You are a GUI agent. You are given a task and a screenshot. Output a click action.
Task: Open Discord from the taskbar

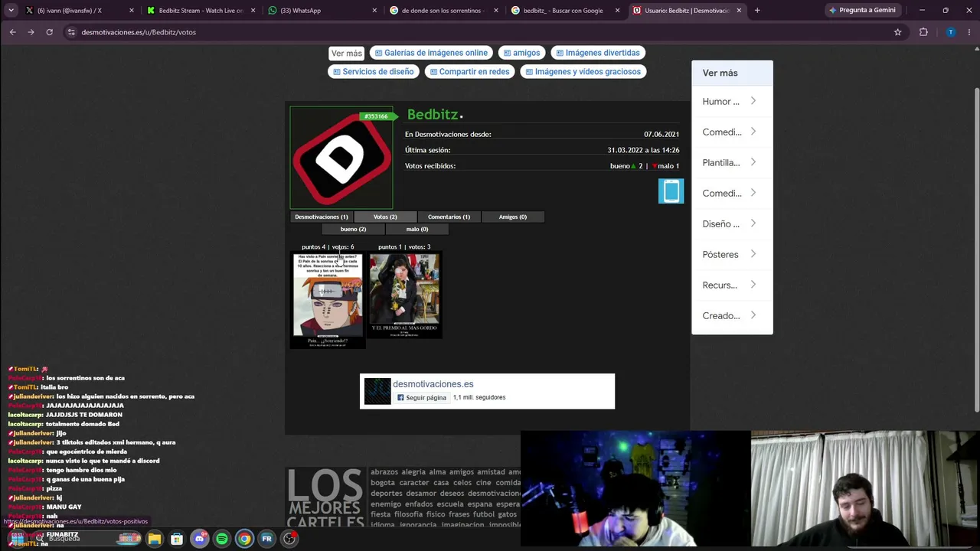pos(199,539)
